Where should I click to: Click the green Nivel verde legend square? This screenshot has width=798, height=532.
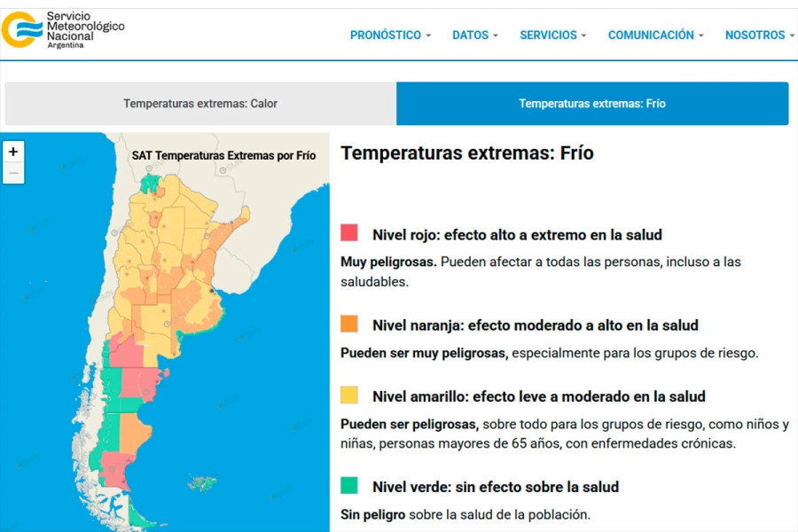(x=349, y=486)
